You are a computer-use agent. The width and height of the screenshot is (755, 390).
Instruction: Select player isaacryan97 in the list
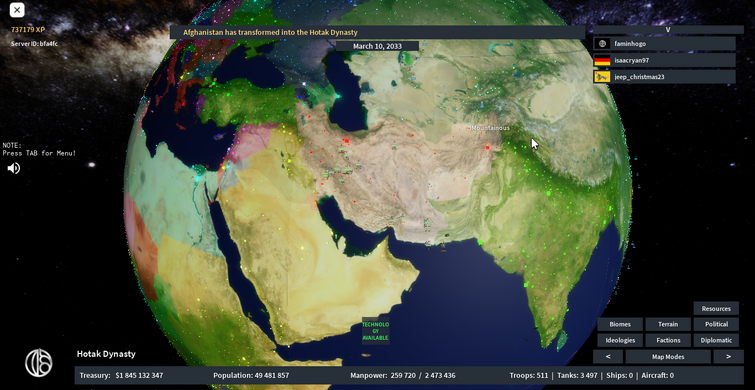[x=664, y=61]
